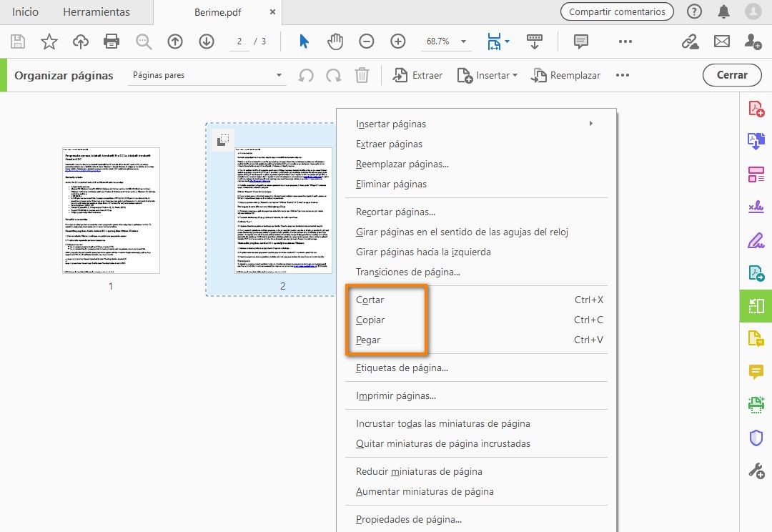
Task: Open the notifications bell
Action: [724, 11]
